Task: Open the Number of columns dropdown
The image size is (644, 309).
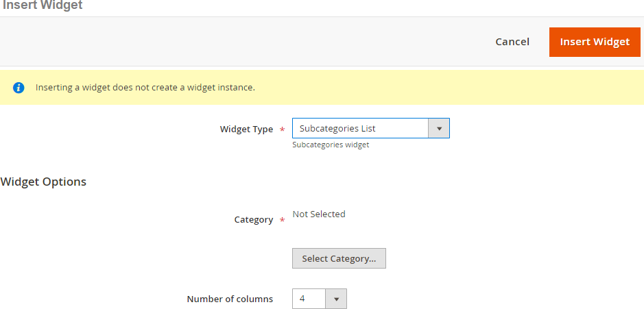Action: pyautogui.click(x=319, y=299)
